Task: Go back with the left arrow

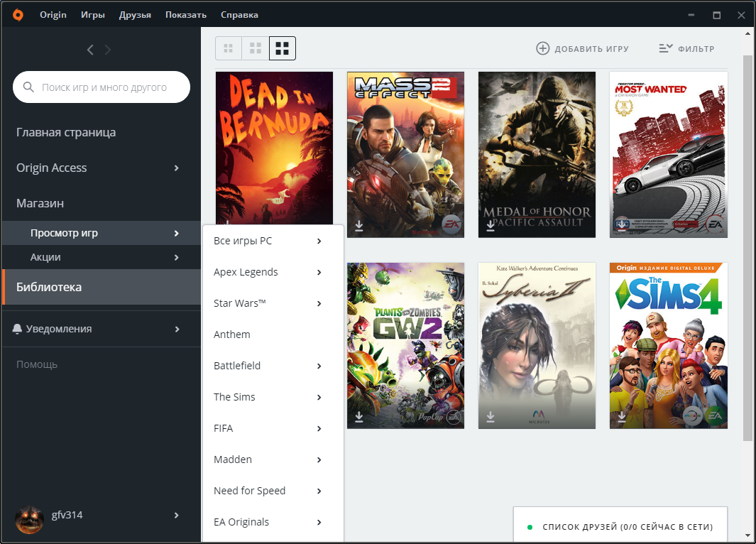Action: tap(90, 50)
